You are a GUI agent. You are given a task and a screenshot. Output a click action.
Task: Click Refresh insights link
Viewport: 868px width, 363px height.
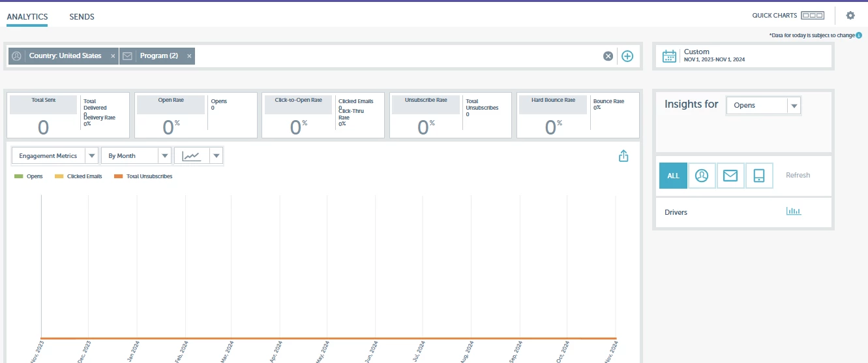tap(798, 175)
